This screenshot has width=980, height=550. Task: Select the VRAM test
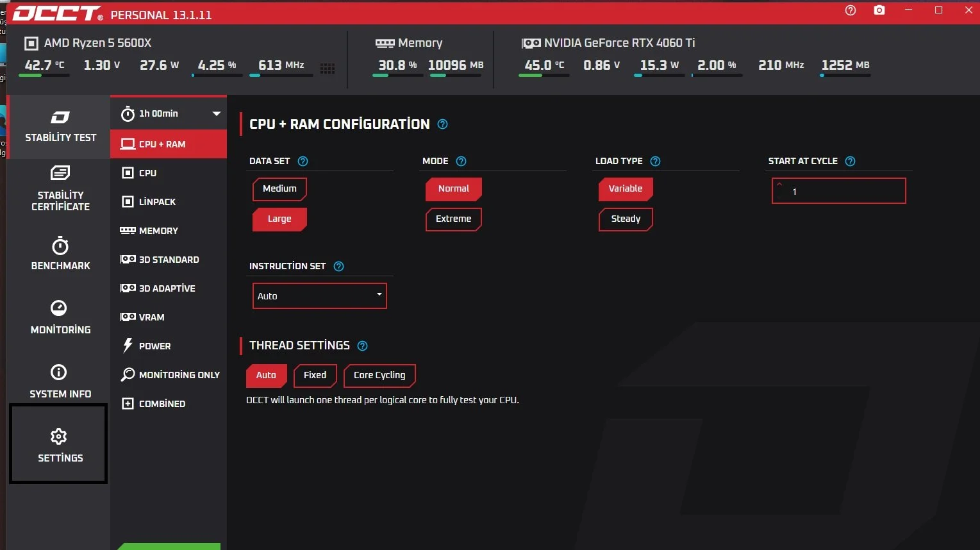point(169,317)
